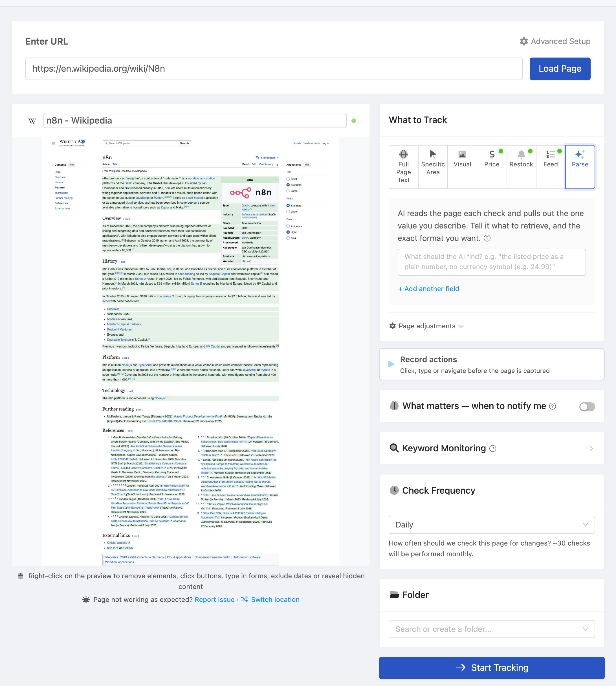Click the Wikipedia favicon beside the title field

pyautogui.click(x=32, y=121)
